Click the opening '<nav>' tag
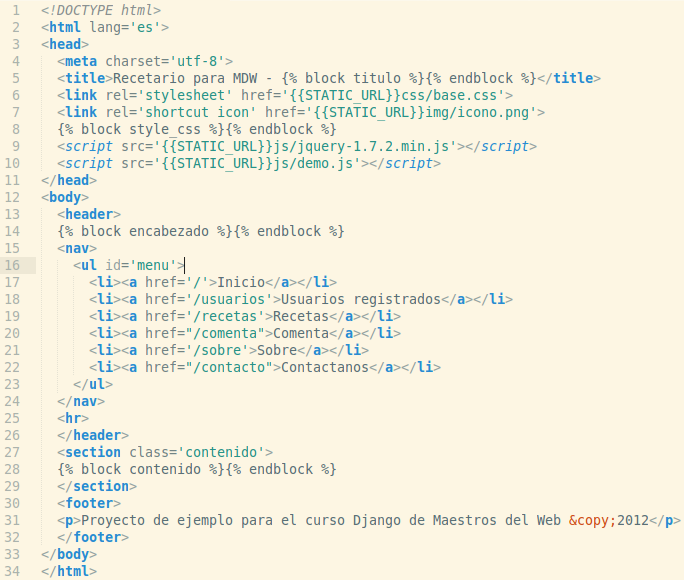 (77, 248)
